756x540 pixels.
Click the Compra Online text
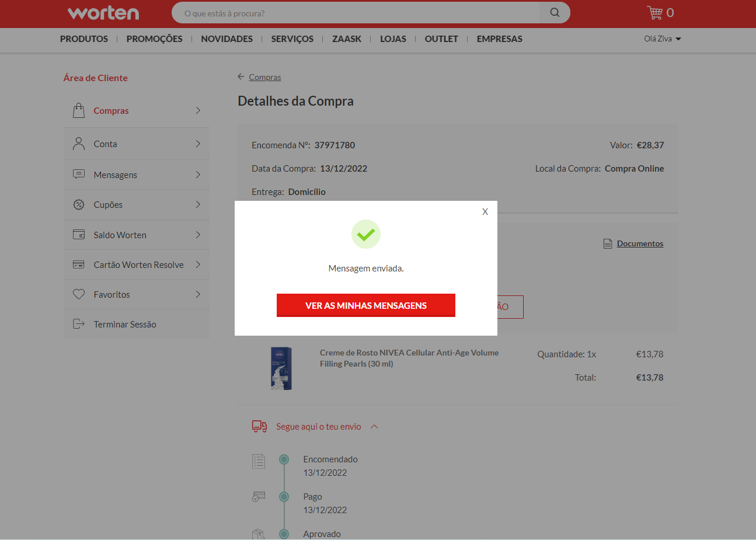point(635,168)
